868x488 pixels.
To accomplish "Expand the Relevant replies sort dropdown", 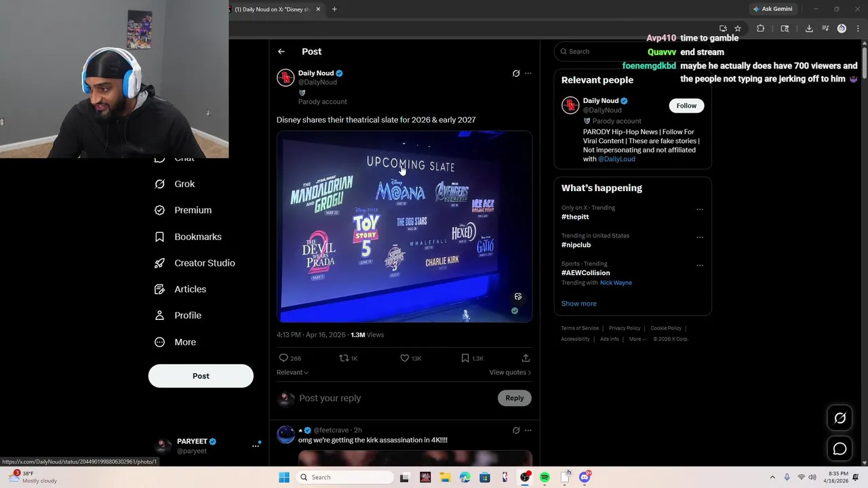I will 292,372.
